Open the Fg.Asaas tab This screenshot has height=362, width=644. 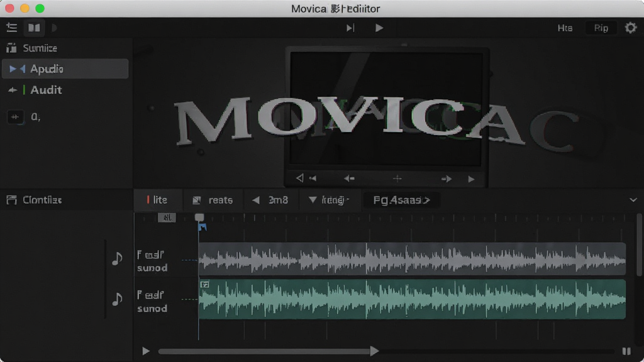pyautogui.click(x=401, y=200)
